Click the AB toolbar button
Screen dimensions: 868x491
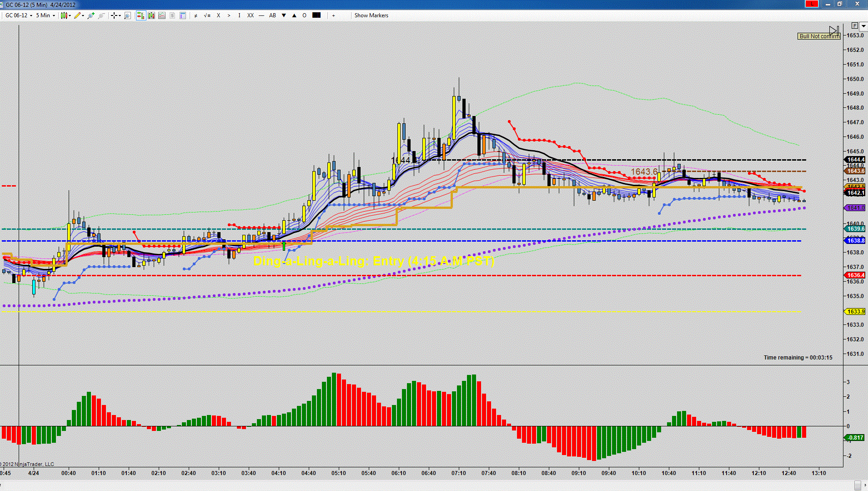click(273, 15)
